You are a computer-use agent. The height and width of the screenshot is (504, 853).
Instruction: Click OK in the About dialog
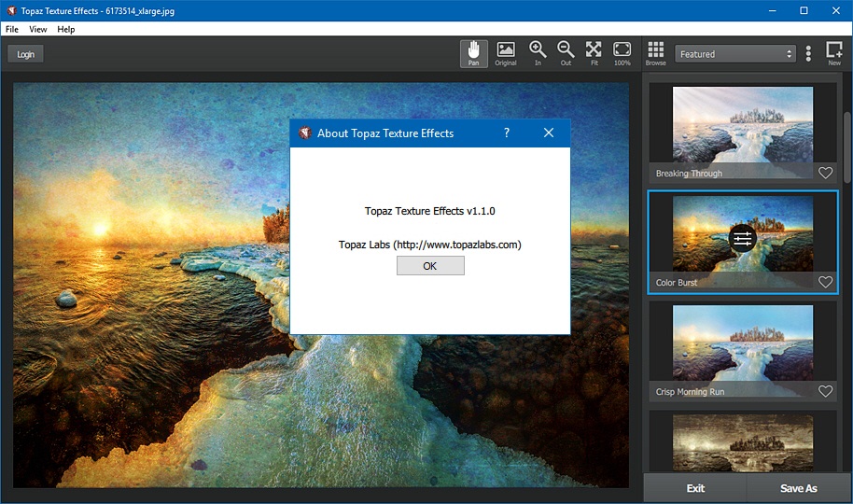click(430, 266)
